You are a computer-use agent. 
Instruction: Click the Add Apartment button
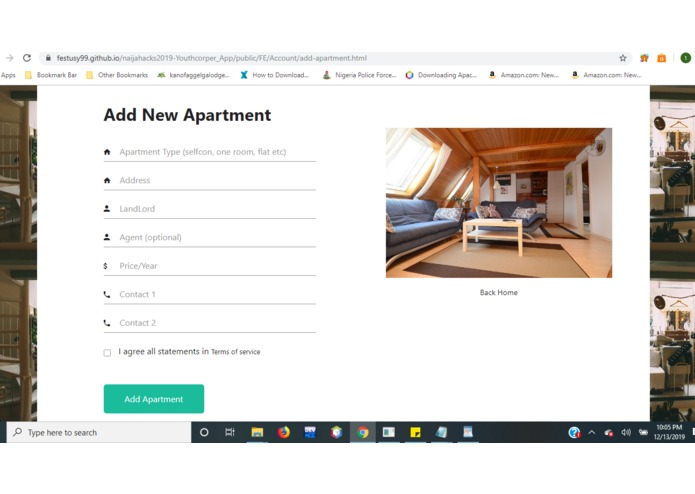click(x=154, y=399)
